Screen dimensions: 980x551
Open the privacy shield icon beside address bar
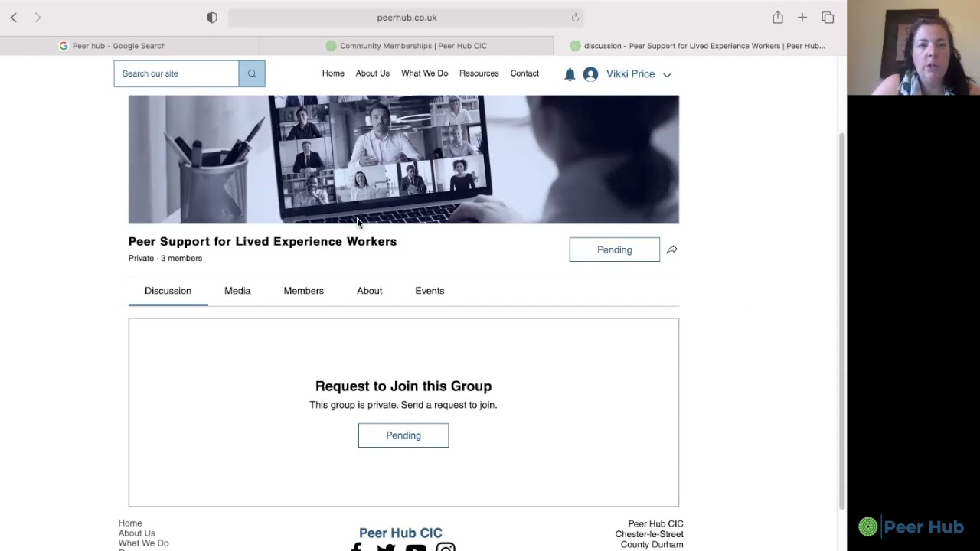(x=212, y=18)
